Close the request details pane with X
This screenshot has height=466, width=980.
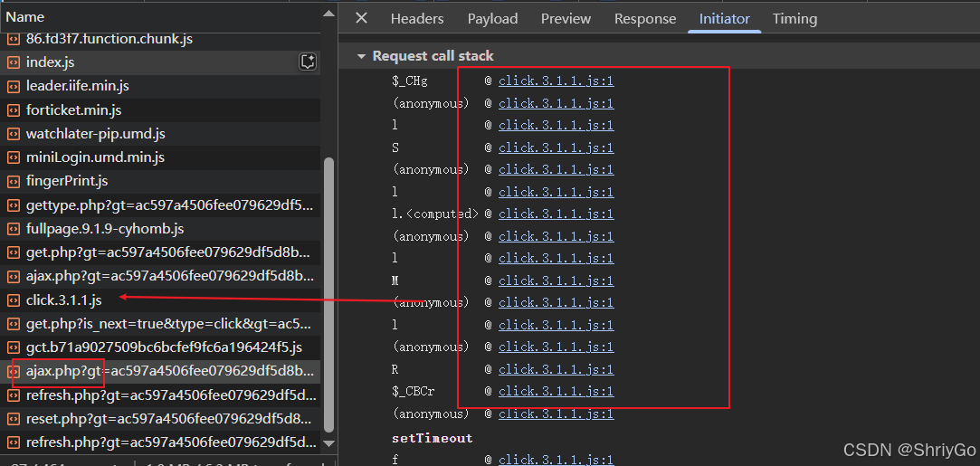361,18
